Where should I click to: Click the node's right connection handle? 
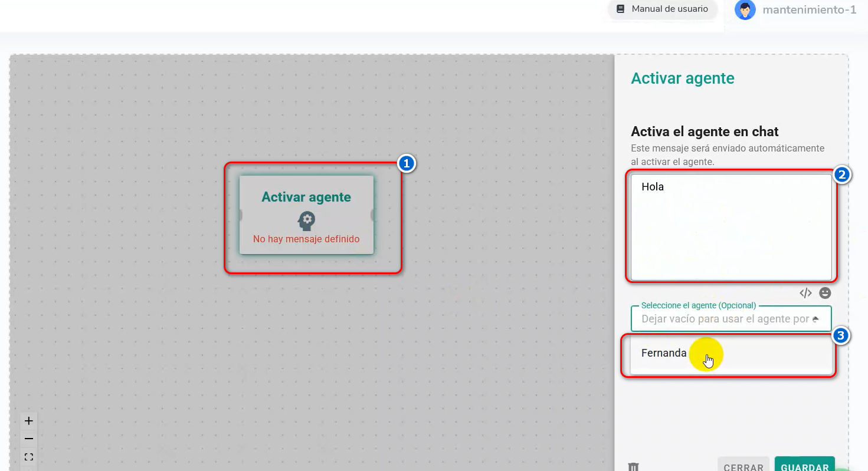(373, 215)
